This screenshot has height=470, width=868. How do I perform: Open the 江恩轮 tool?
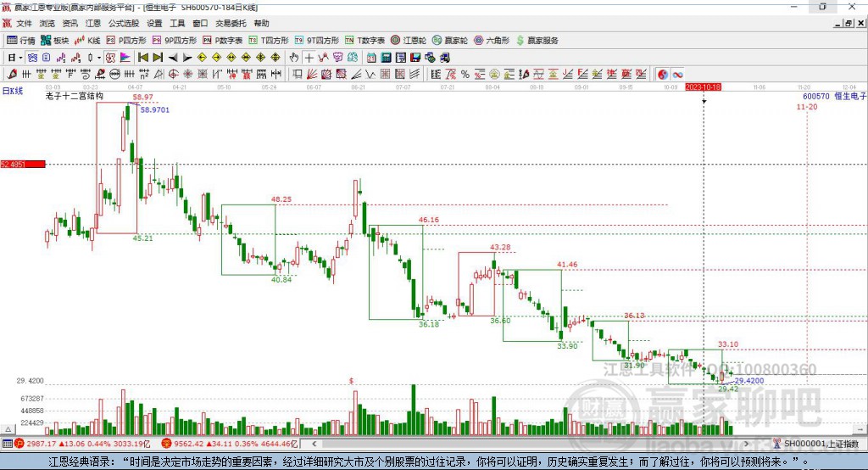[409, 41]
